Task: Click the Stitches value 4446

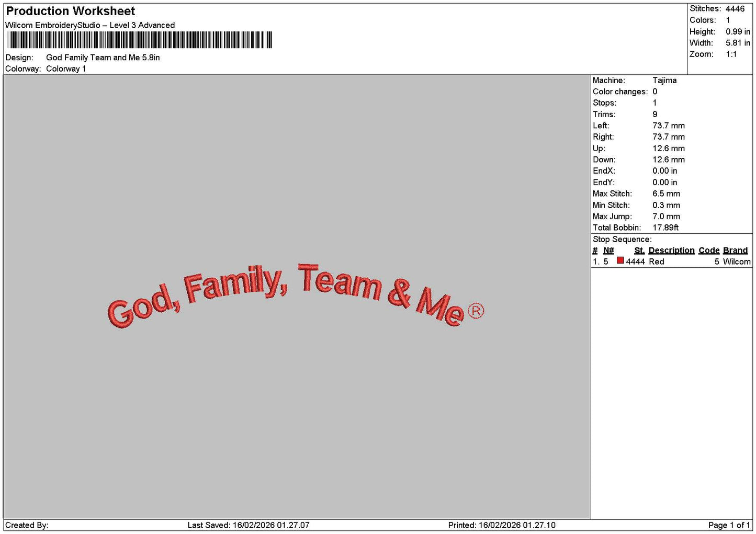Action: point(735,9)
